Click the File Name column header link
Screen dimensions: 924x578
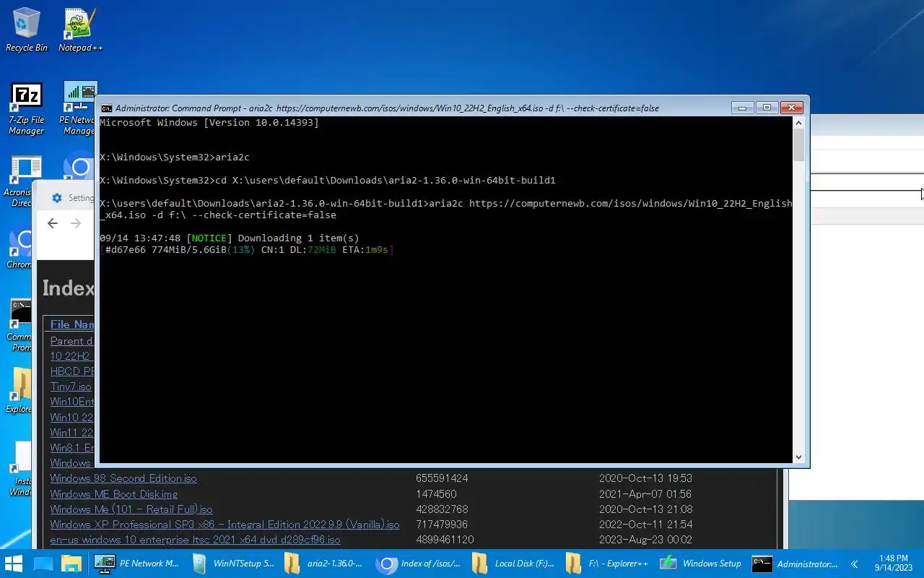[72, 324]
